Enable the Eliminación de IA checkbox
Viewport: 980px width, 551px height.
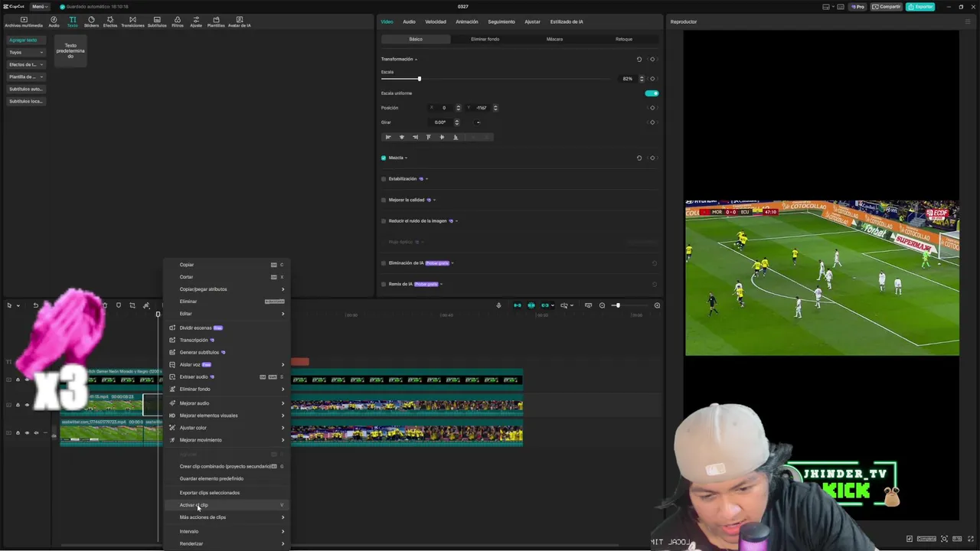pyautogui.click(x=384, y=263)
